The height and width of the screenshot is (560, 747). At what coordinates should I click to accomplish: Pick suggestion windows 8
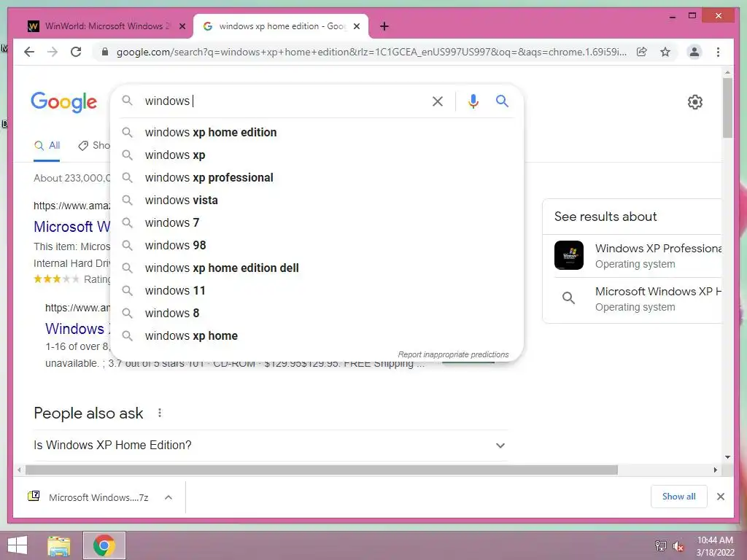click(317, 314)
